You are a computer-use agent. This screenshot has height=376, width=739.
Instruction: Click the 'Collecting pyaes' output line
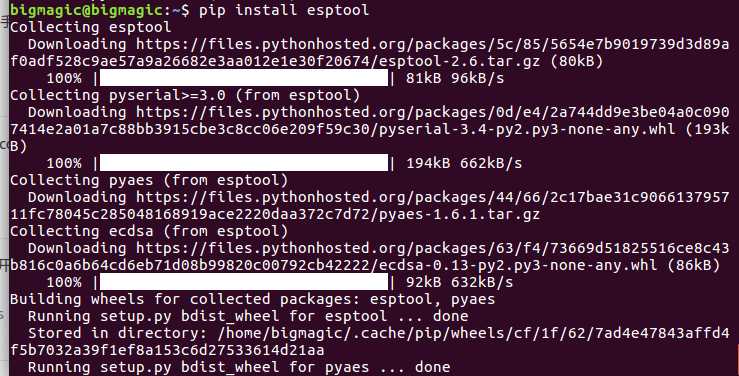(149, 180)
